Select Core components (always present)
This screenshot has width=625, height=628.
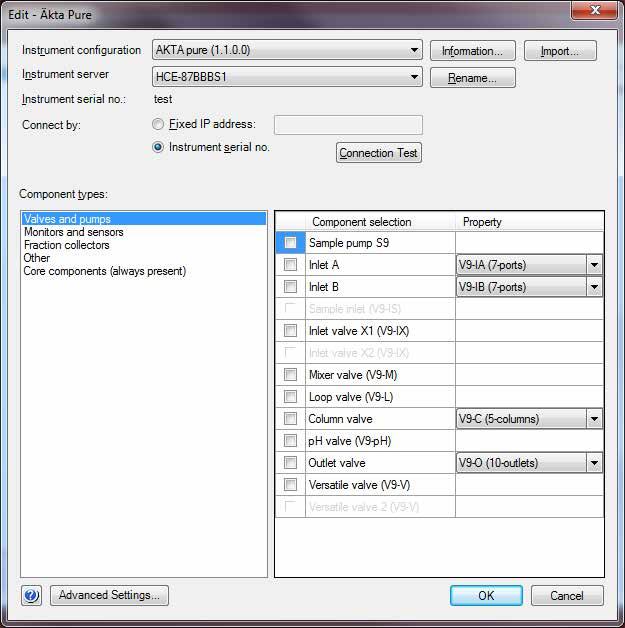[144, 271]
